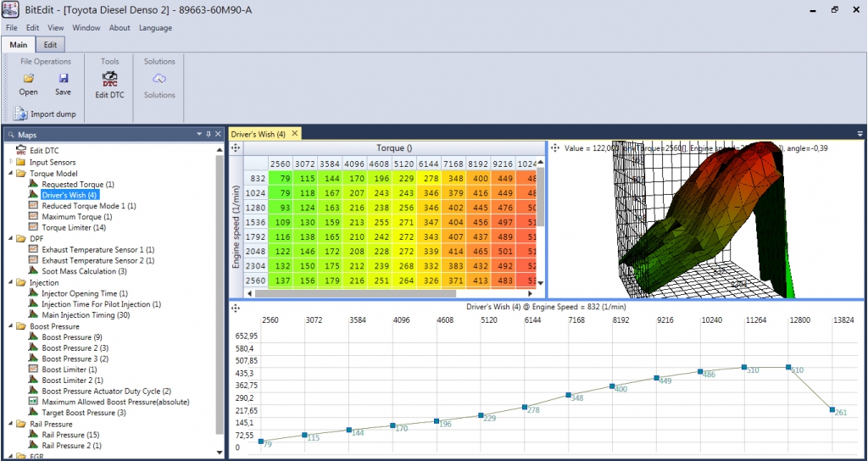Open Injector Opening Time (1) map
This screenshot has width=868, height=461.
[85, 293]
